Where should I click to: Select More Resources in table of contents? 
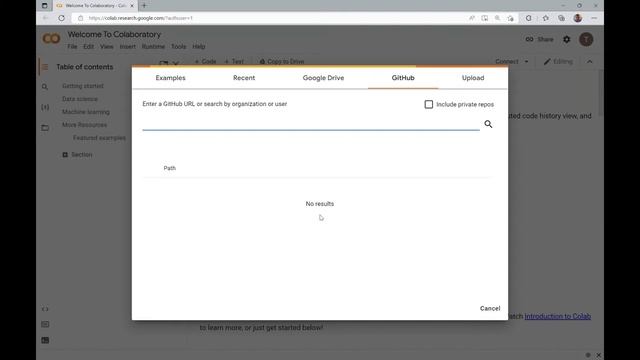point(84,125)
